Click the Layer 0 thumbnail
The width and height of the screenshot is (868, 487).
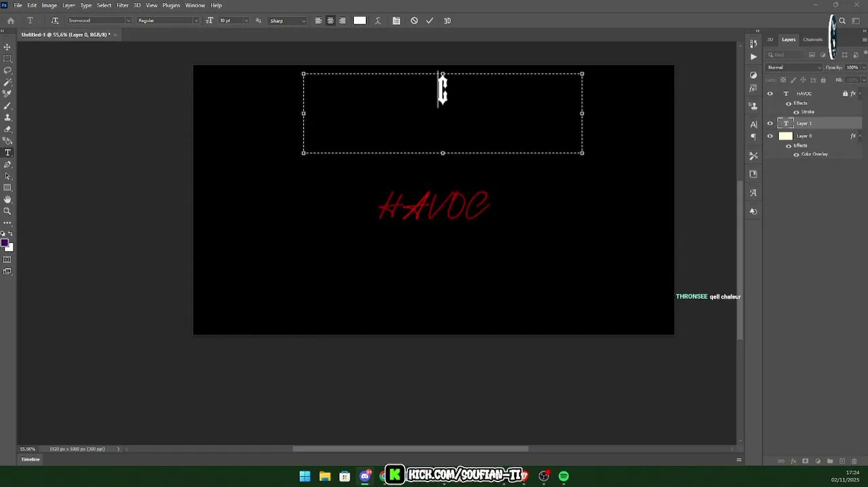[x=785, y=136]
